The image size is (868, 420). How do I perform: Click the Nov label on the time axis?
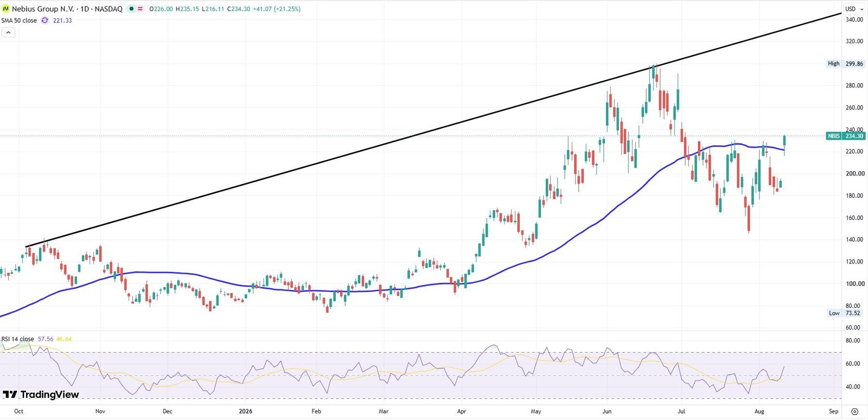[100, 411]
